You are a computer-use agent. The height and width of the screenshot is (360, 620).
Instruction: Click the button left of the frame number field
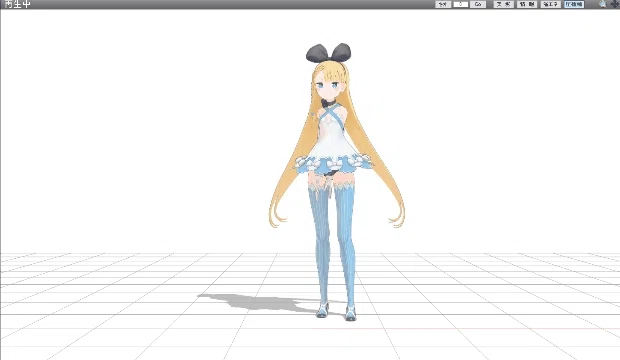pos(443,4)
